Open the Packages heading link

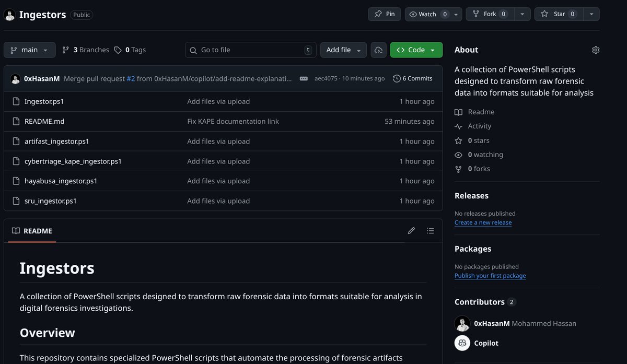coord(473,249)
